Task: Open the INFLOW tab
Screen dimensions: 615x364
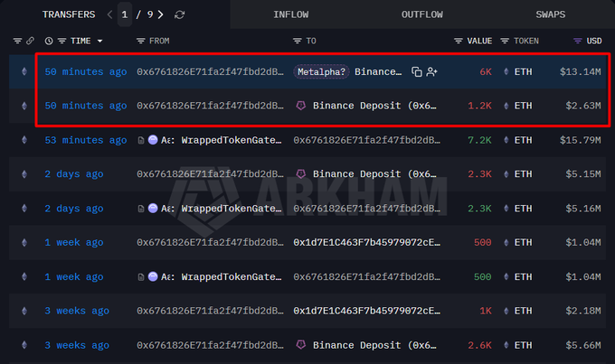Action: [x=291, y=14]
